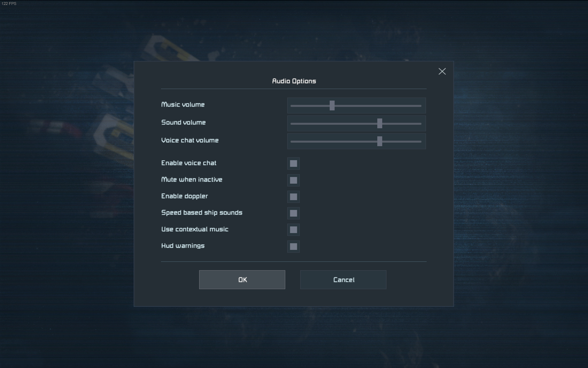This screenshot has height=368, width=588.
Task: Toggle the Mute when inactive checkbox
Action: click(293, 180)
